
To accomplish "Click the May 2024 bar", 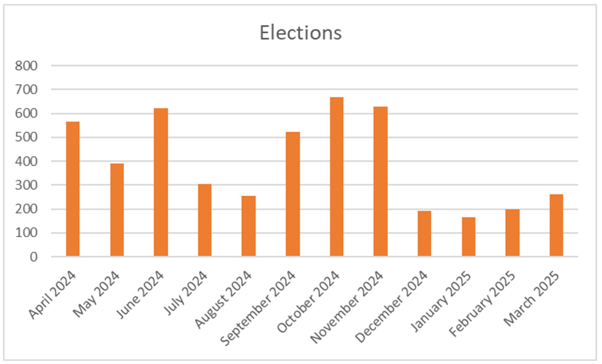I will click(117, 210).
